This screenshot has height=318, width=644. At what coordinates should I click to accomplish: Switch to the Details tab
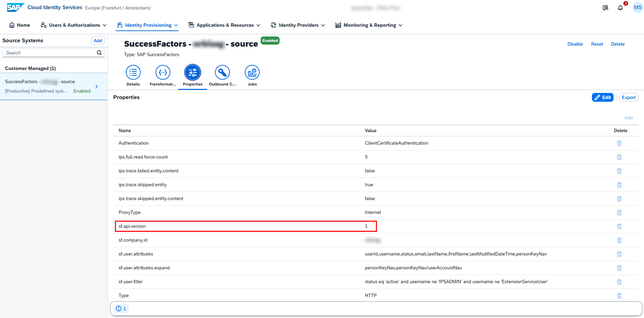[x=133, y=76]
